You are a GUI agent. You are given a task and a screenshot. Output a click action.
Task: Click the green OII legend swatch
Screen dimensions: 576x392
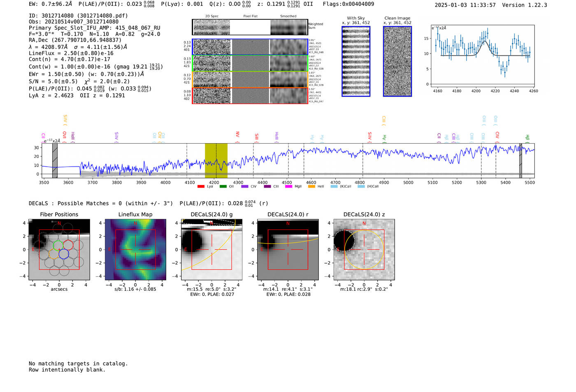tap(223, 186)
